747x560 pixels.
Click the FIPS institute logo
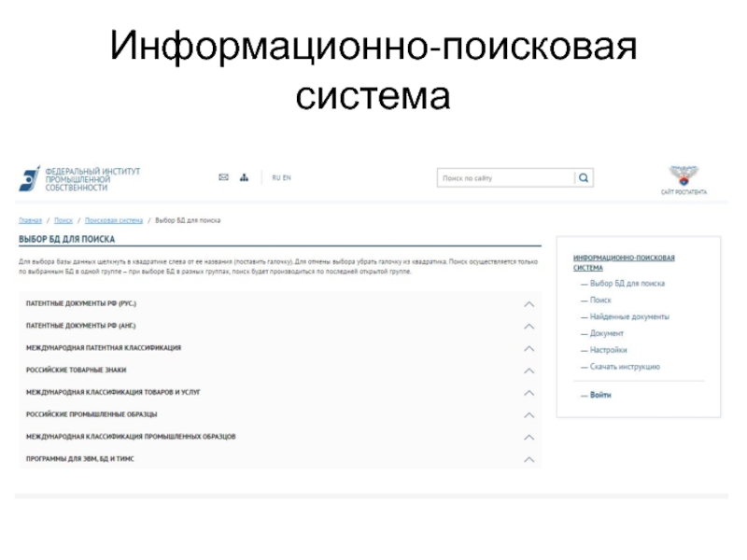[78, 178]
